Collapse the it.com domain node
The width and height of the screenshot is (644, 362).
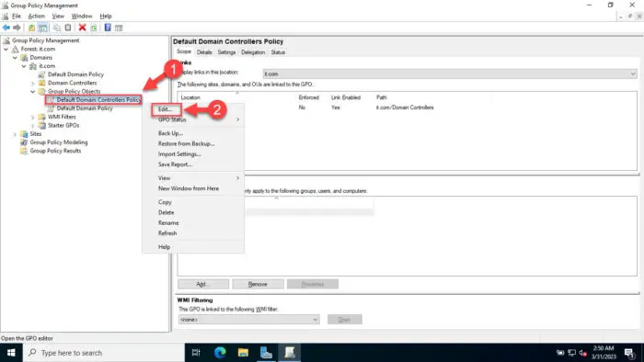(x=24, y=66)
